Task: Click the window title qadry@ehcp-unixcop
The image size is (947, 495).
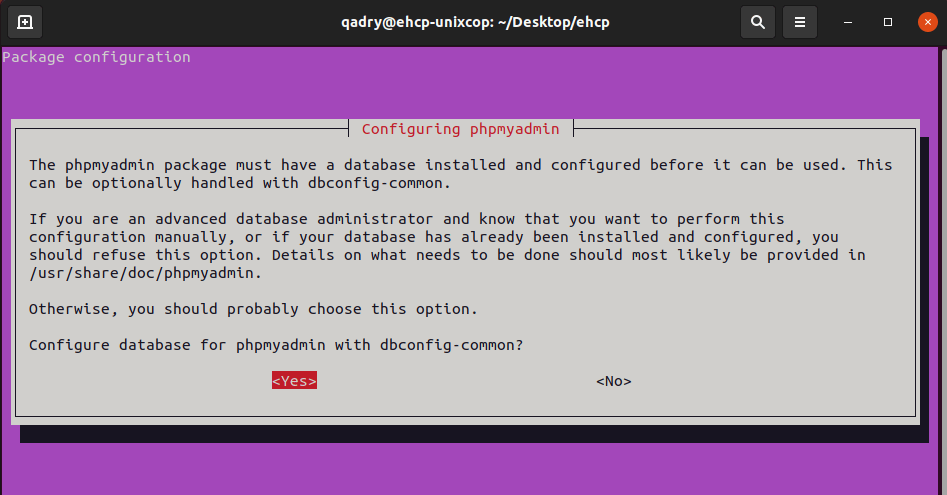Action: (x=475, y=22)
